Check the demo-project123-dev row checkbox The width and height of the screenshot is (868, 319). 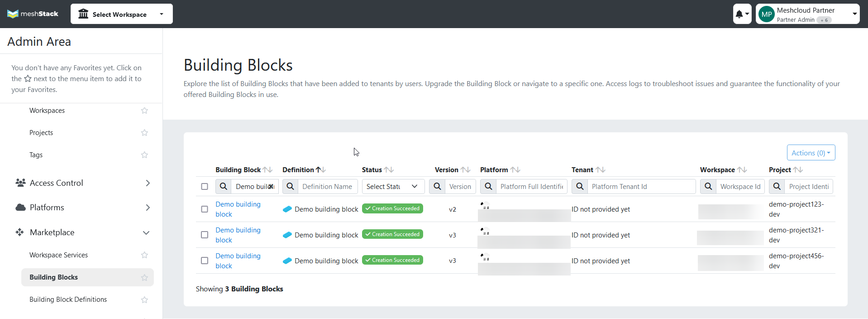click(x=205, y=209)
